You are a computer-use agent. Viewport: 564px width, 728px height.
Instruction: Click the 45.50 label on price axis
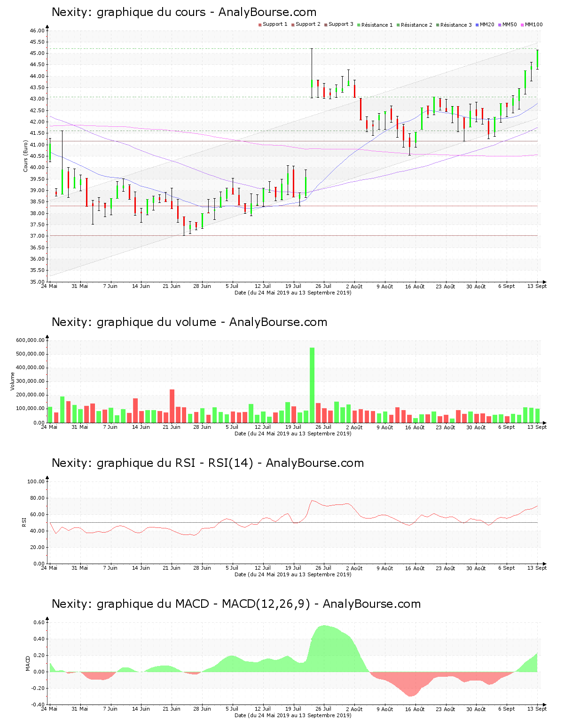[x=37, y=42]
